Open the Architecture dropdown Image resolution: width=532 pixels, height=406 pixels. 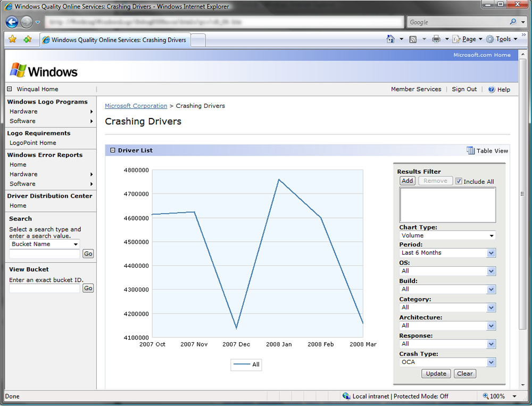tap(447, 326)
